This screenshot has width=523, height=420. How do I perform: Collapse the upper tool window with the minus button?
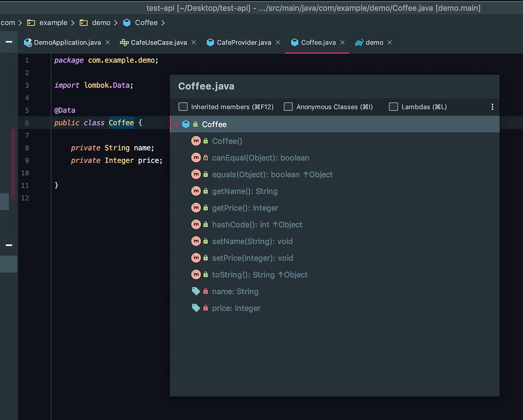9,42
